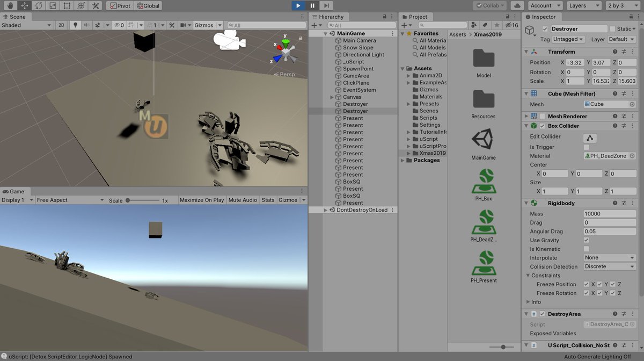Viewport: 644px width, 361px height.
Task: Open Box Collider three-dot menu
Action: (633, 126)
